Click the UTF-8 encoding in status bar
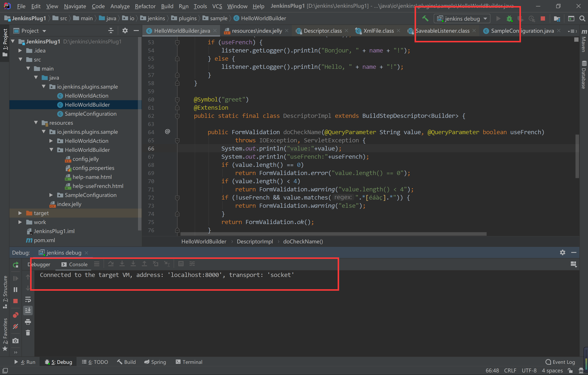The image size is (588, 375). [x=529, y=370]
